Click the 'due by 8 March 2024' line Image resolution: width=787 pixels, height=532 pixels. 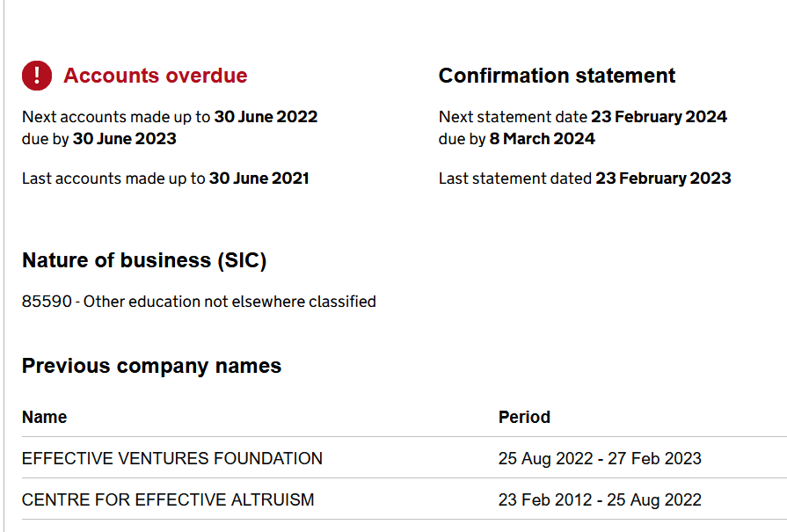click(516, 139)
